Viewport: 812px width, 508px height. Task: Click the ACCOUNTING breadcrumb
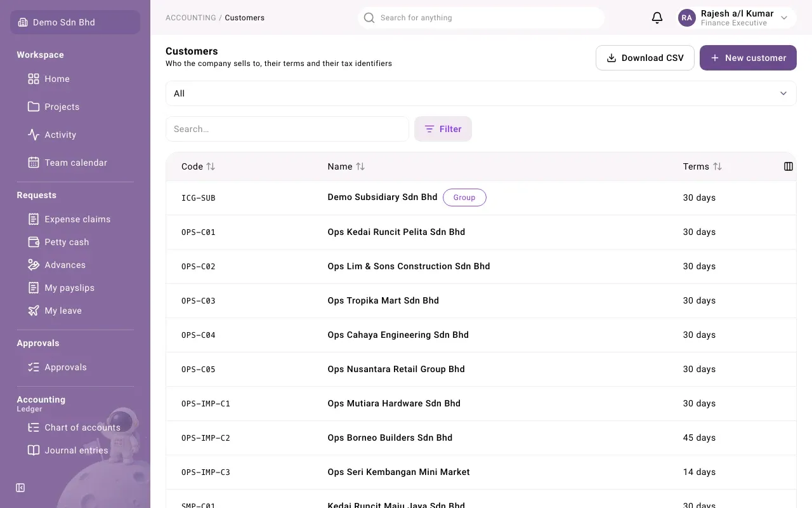[191, 18]
